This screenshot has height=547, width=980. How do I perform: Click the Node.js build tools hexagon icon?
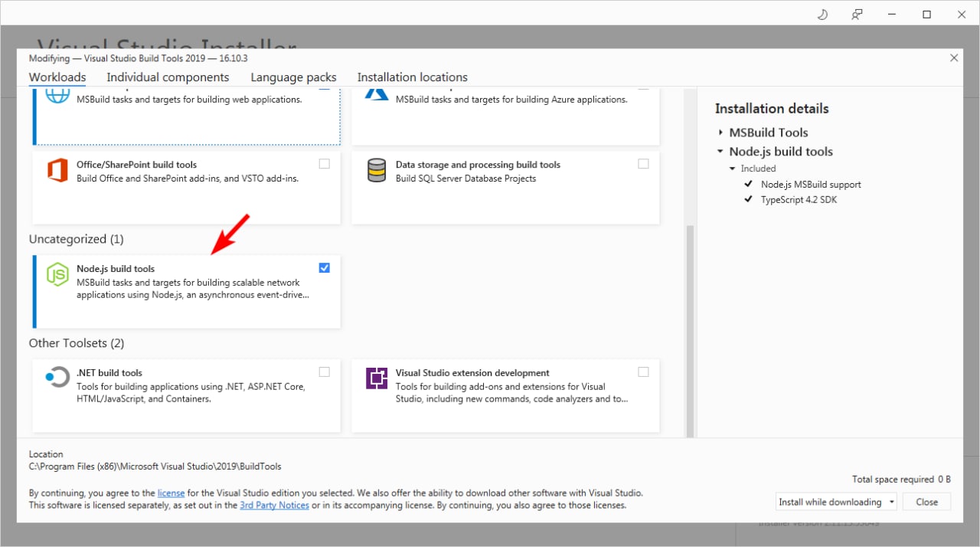click(x=58, y=274)
